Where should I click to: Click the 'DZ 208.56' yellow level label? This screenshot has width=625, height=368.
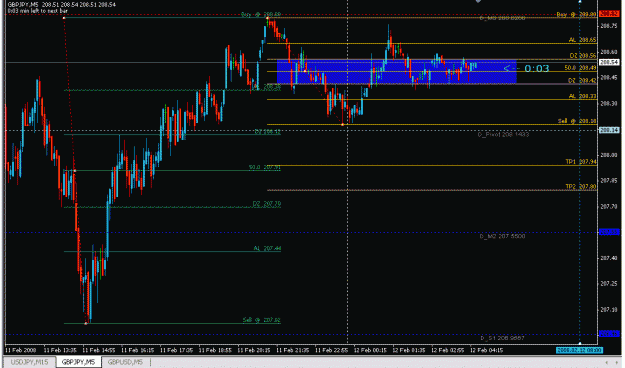pyautogui.click(x=583, y=55)
